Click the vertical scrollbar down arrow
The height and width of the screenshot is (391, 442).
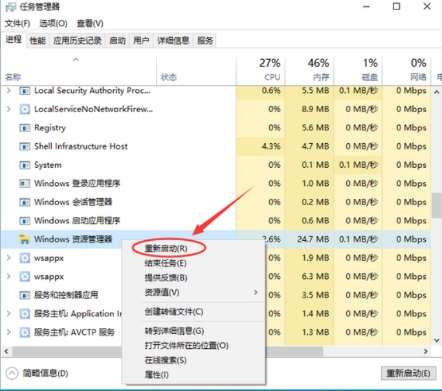point(436,340)
